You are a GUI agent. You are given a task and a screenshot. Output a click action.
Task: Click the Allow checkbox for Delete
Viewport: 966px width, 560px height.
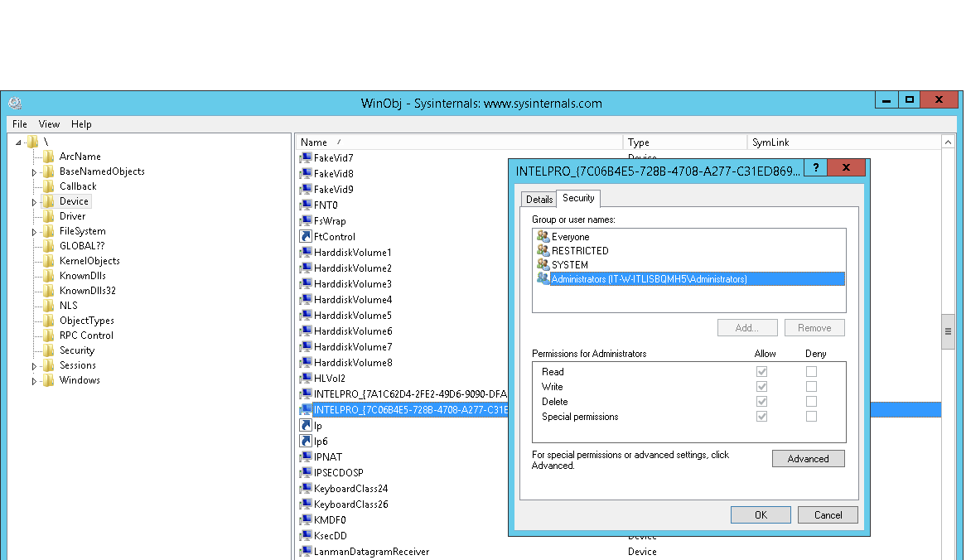point(761,401)
